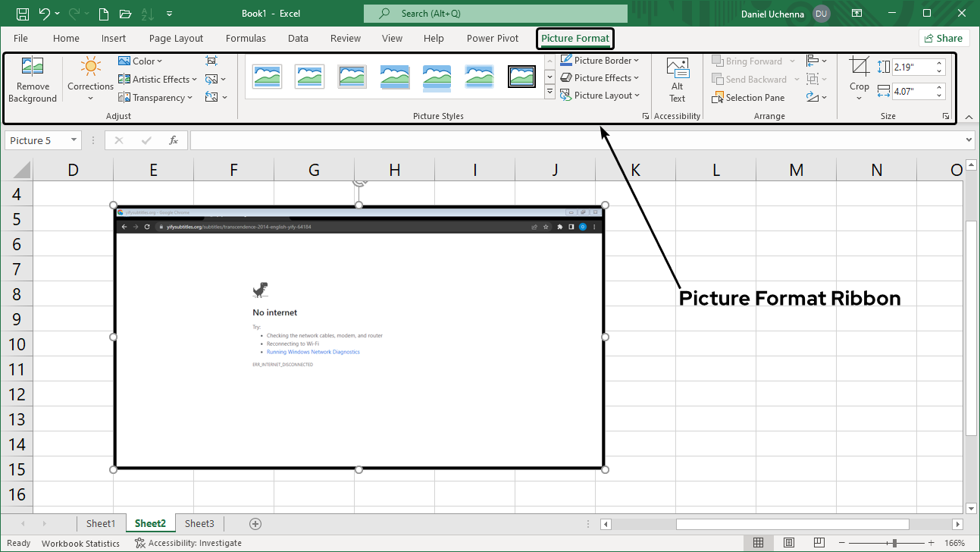Click the picture height input field
980x552 pixels.
click(x=913, y=66)
